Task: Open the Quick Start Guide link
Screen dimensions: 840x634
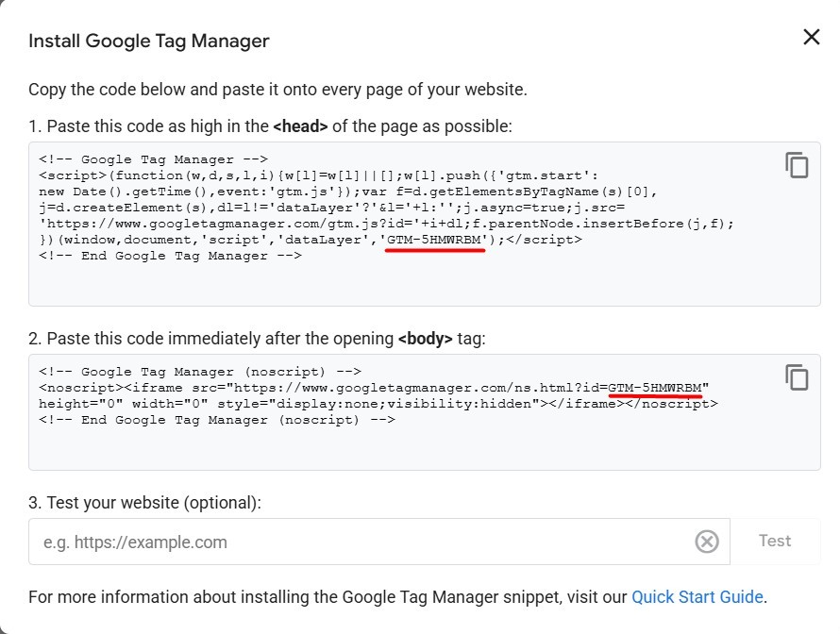Action: (x=697, y=596)
